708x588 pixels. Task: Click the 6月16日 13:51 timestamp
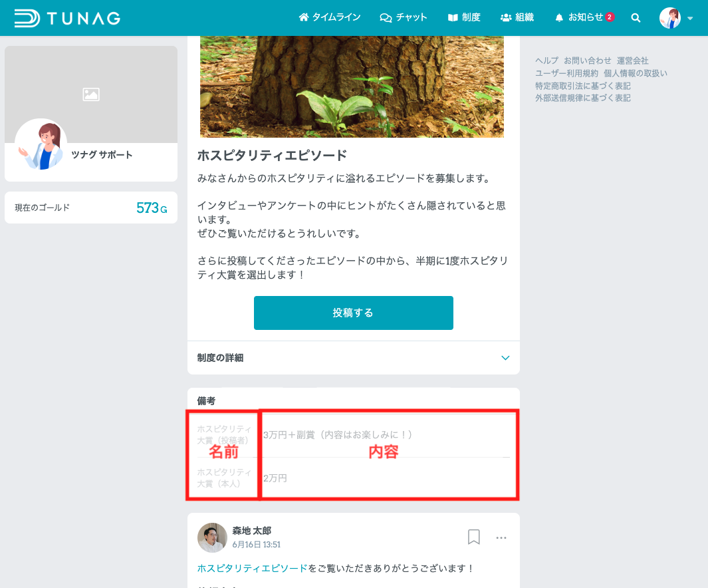click(x=257, y=545)
